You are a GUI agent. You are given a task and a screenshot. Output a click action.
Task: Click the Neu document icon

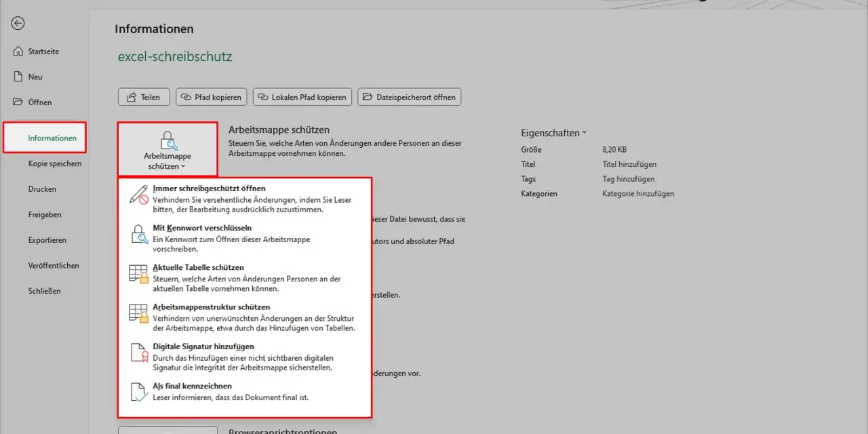[18, 77]
